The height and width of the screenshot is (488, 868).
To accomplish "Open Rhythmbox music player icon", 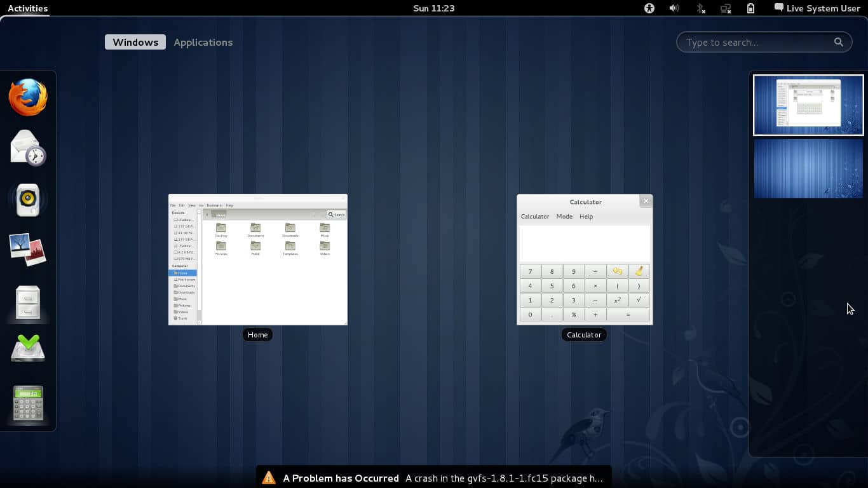I will coord(28,200).
